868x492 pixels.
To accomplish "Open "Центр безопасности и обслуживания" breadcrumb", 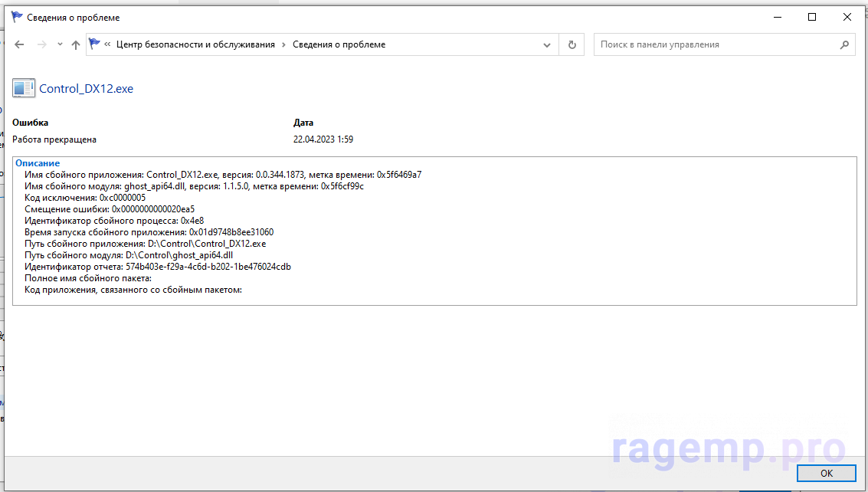I will 195,44.
